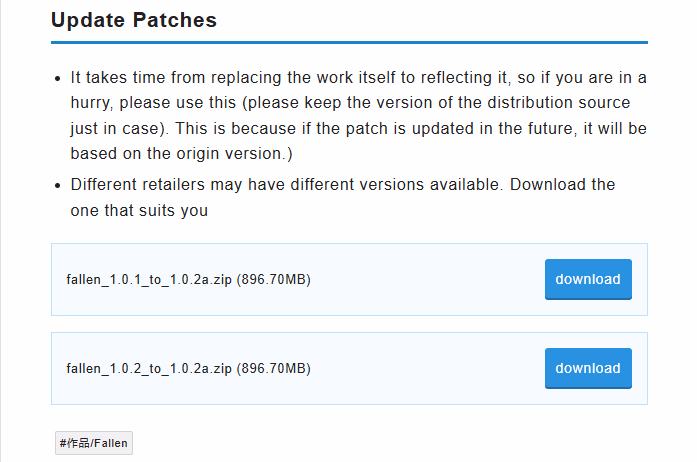The image size is (697, 462).
Task: Click the fallen_1.0.1_to_1.0.2a.zip file name
Action: point(149,279)
